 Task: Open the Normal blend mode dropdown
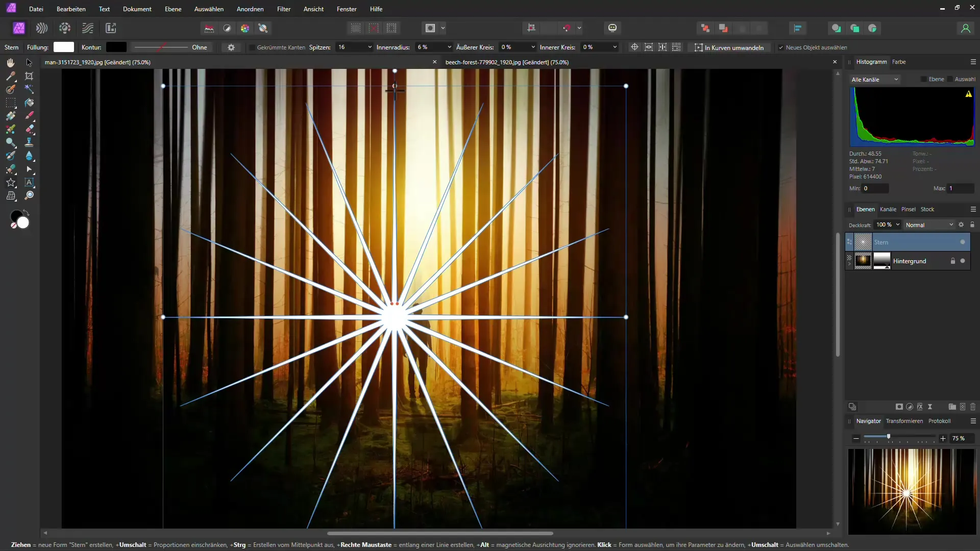(x=929, y=225)
